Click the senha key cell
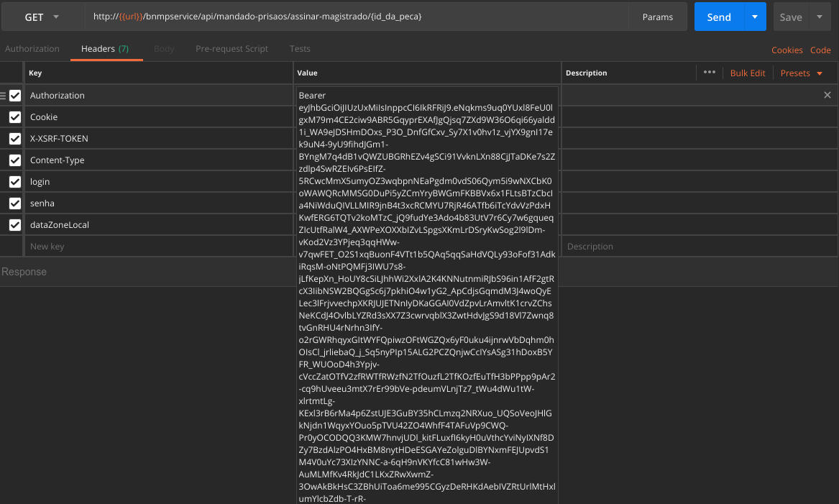The height and width of the screenshot is (504, 839). (159, 203)
